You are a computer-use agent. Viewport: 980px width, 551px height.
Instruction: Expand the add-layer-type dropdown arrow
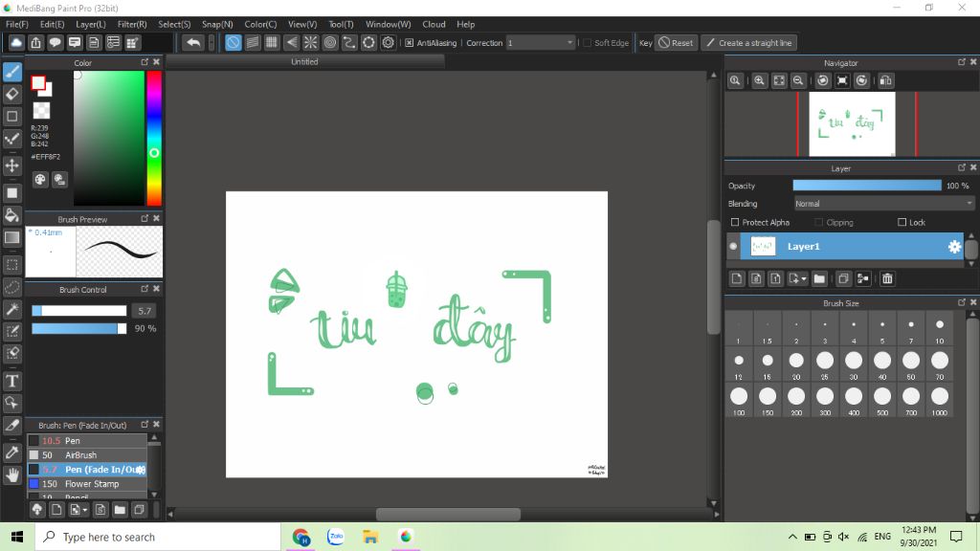point(804,279)
